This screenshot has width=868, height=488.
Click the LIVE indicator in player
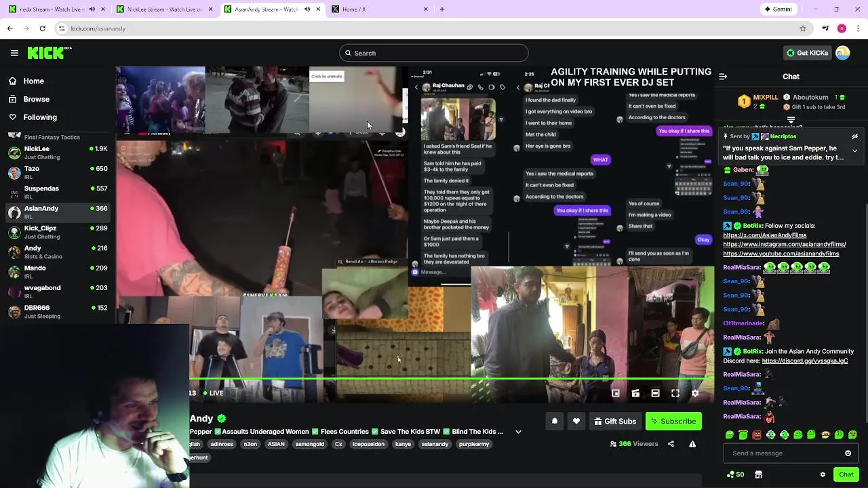pyautogui.click(x=214, y=393)
